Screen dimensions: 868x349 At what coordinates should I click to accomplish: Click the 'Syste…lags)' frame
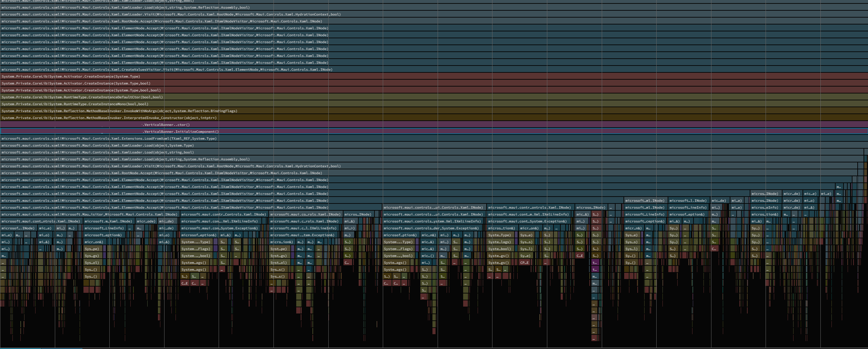coord(501,242)
